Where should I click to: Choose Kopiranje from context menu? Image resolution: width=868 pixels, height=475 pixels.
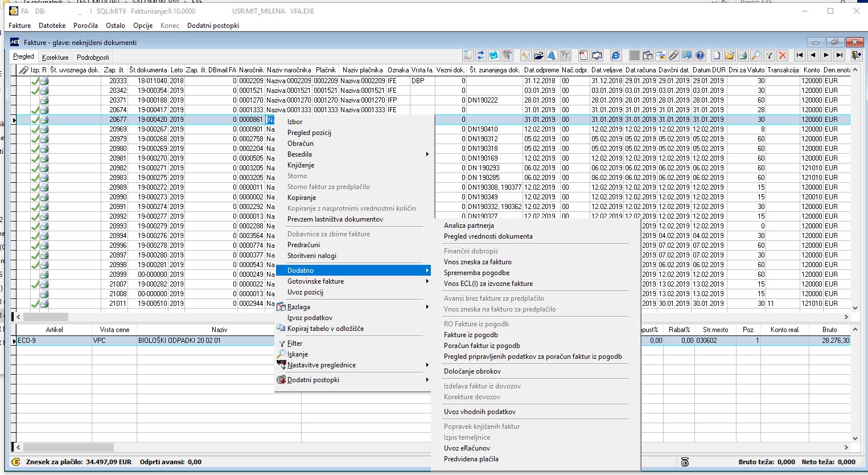pos(302,198)
